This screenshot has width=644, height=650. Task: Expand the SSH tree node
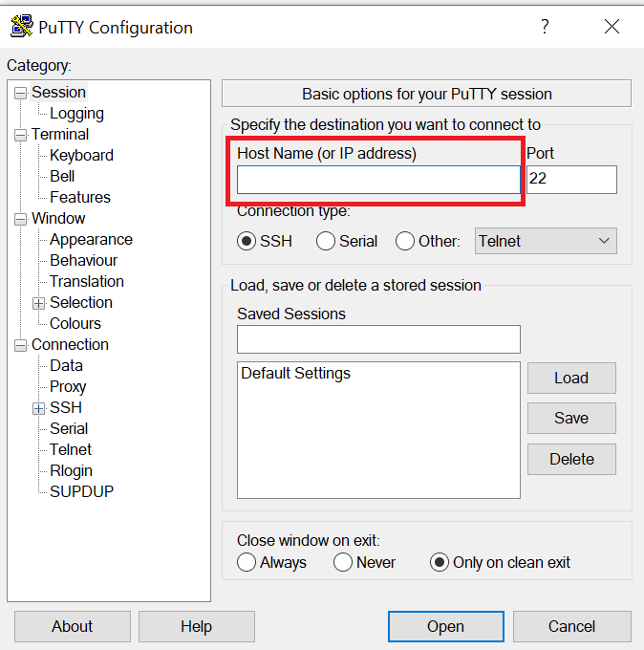click(38, 409)
